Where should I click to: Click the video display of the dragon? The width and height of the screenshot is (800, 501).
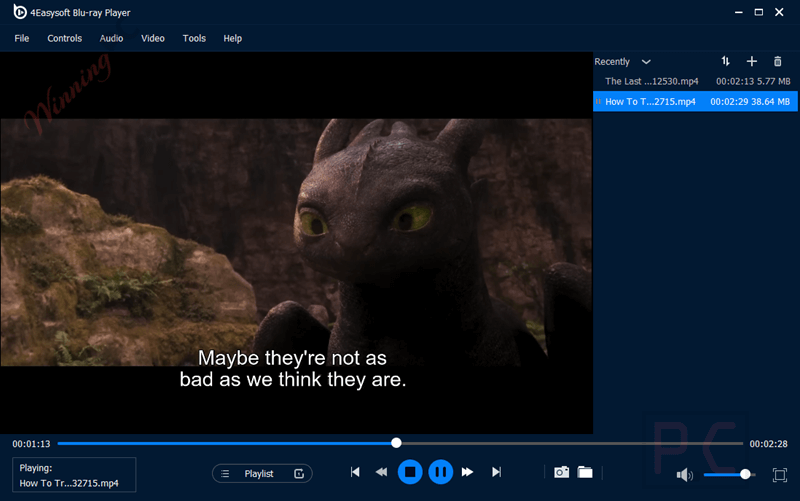pyautogui.click(x=296, y=242)
